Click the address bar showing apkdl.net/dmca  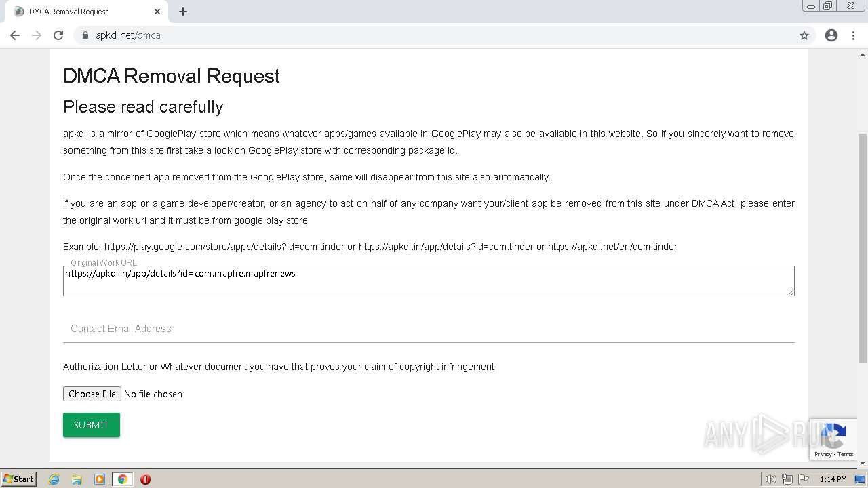click(434, 35)
